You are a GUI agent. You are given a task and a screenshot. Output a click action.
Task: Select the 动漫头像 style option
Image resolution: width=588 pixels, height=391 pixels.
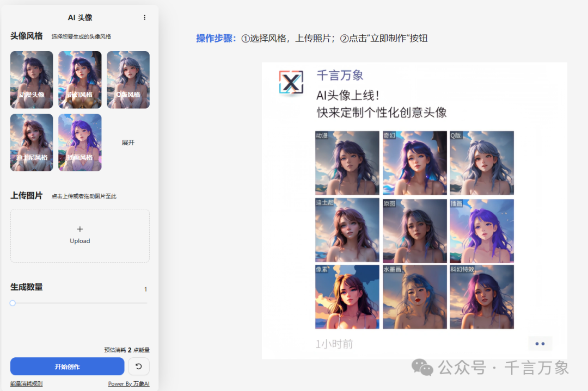[x=32, y=80]
